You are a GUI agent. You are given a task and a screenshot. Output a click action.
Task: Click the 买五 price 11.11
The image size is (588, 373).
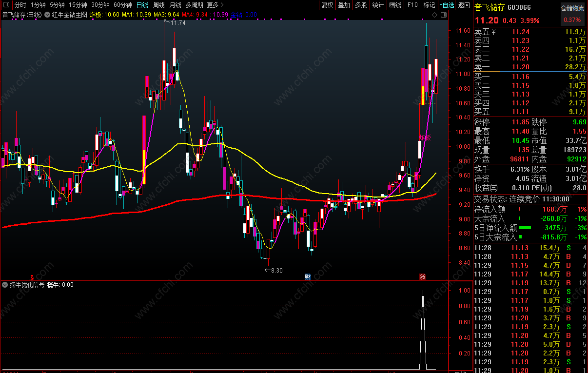pyautogui.click(x=521, y=112)
